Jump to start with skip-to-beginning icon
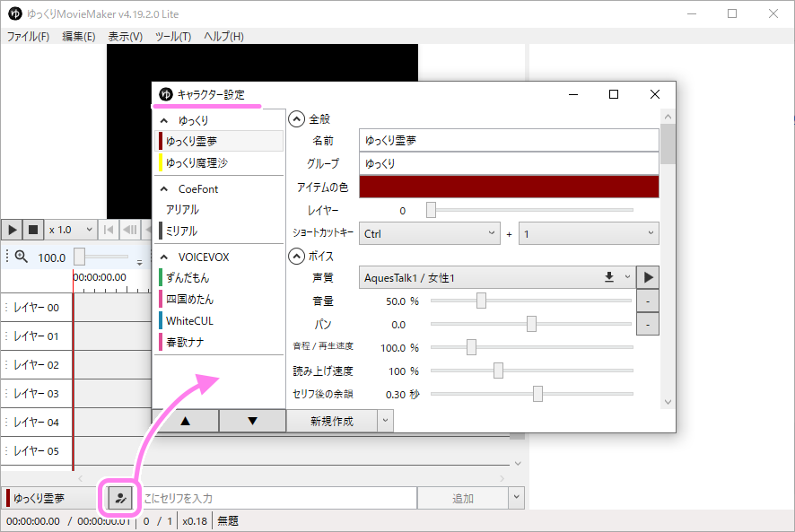Viewport: 795px width, 532px height. pyautogui.click(x=109, y=230)
